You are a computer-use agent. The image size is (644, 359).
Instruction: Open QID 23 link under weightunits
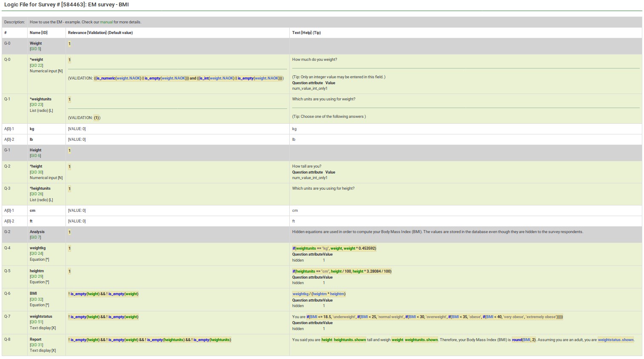click(37, 105)
